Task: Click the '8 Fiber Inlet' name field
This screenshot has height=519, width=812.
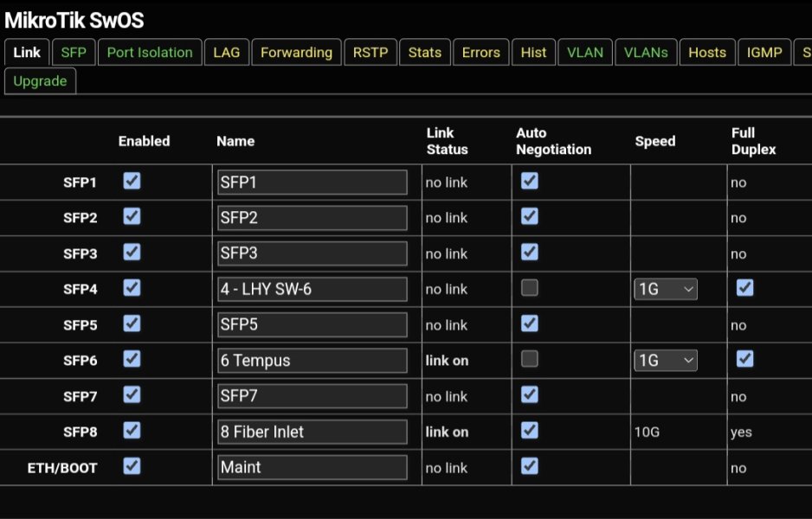Action: pos(312,432)
